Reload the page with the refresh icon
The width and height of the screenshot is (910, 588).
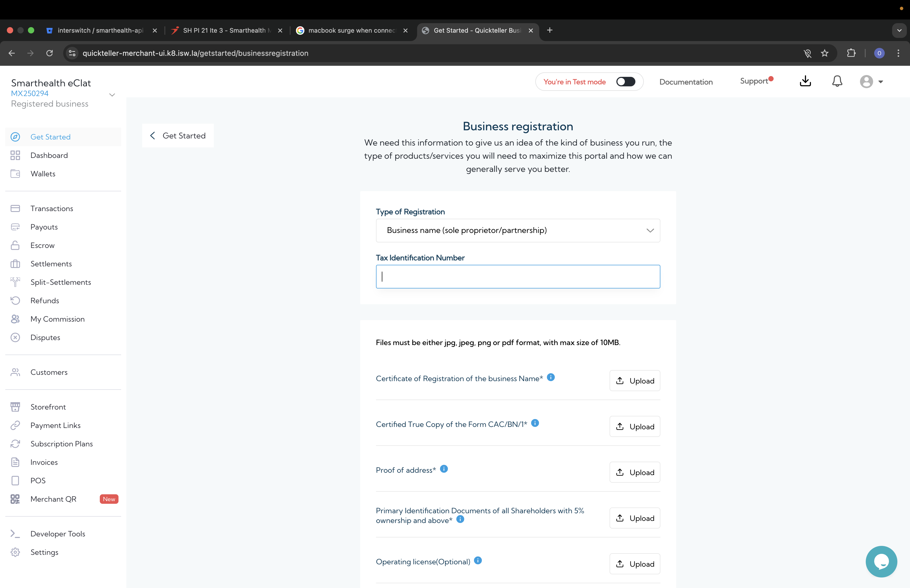pos(50,53)
